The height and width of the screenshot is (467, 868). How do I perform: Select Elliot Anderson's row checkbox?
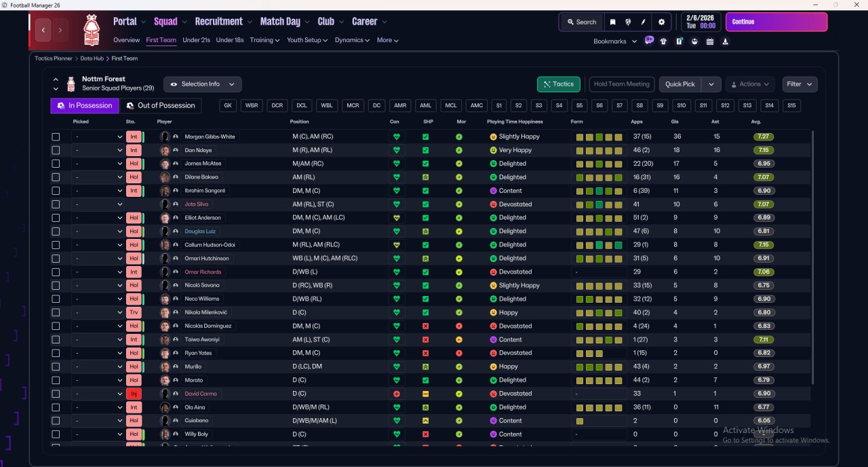pos(56,218)
